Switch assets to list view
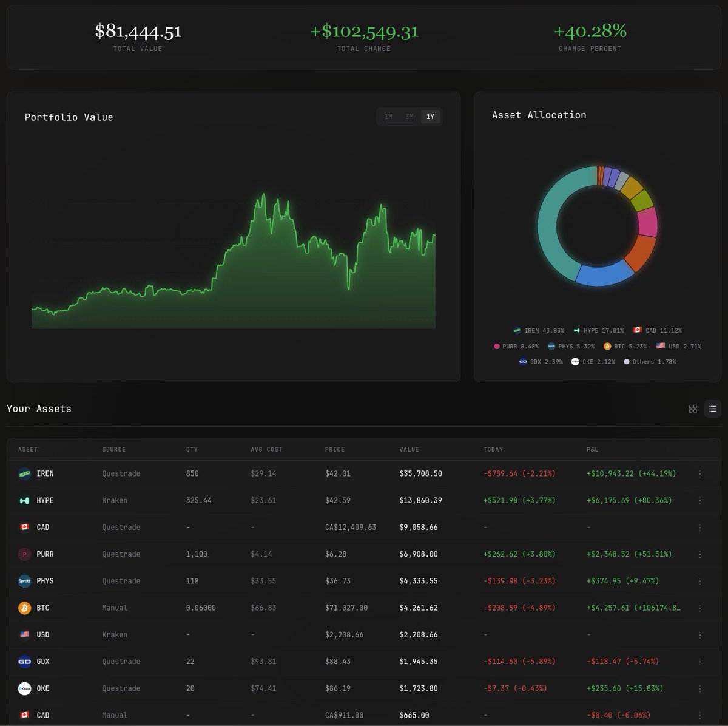The image size is (728, 726). 713,409
